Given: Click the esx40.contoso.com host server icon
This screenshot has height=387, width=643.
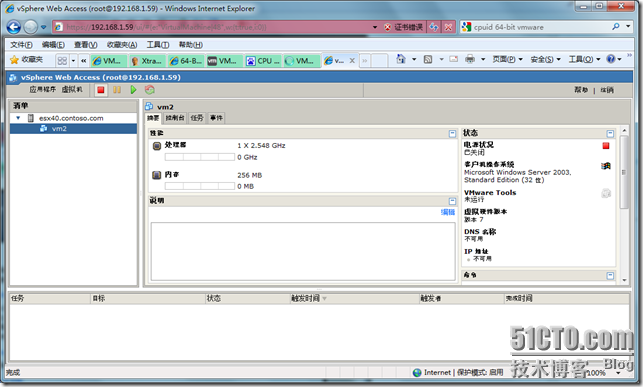Looking at the screenshot, I should coord(30,118).
